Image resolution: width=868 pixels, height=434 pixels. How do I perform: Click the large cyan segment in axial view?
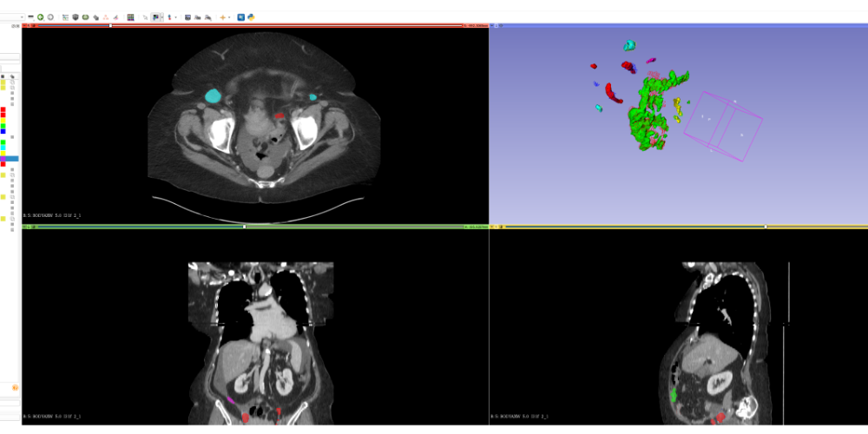pyautogui.click(x=213, y=95)
